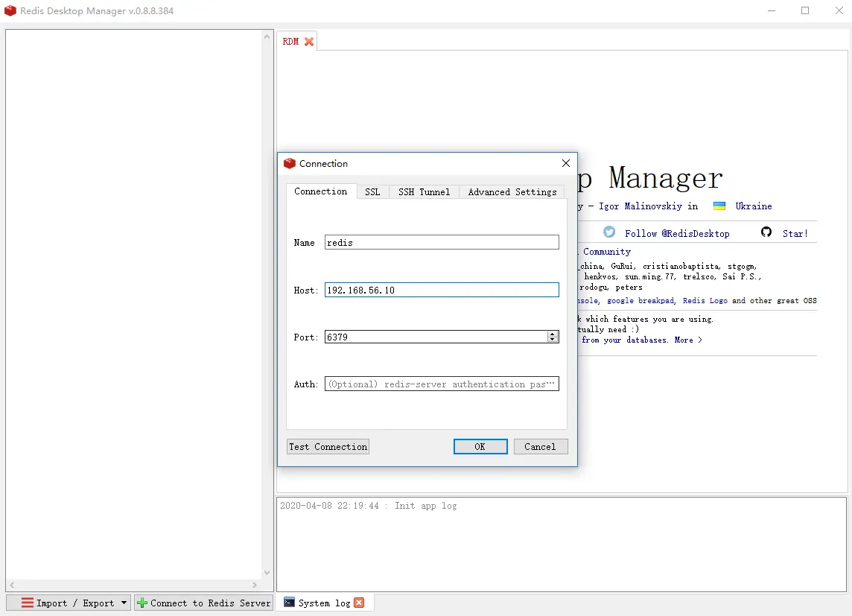
Task: Close the RDM tab with red X
Action: pos(308,41)
